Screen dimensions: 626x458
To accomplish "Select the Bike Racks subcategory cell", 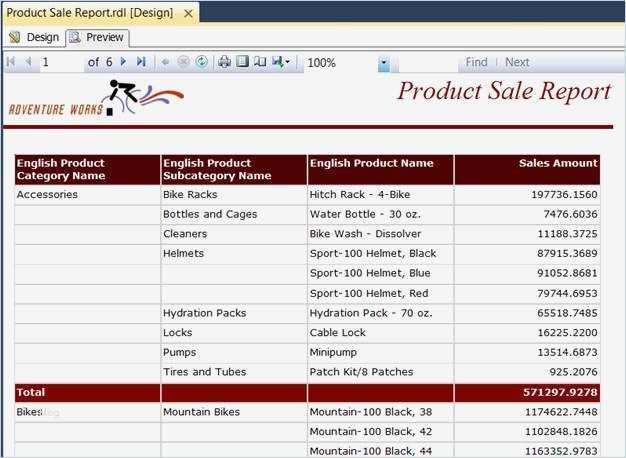I will (234, 195).
